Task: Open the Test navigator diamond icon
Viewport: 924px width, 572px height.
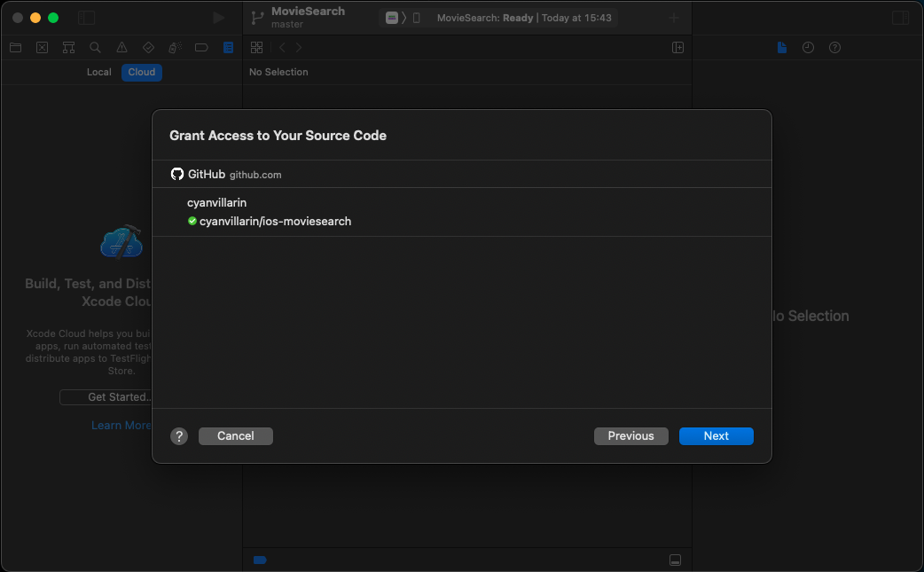Action: click(148, 48)
